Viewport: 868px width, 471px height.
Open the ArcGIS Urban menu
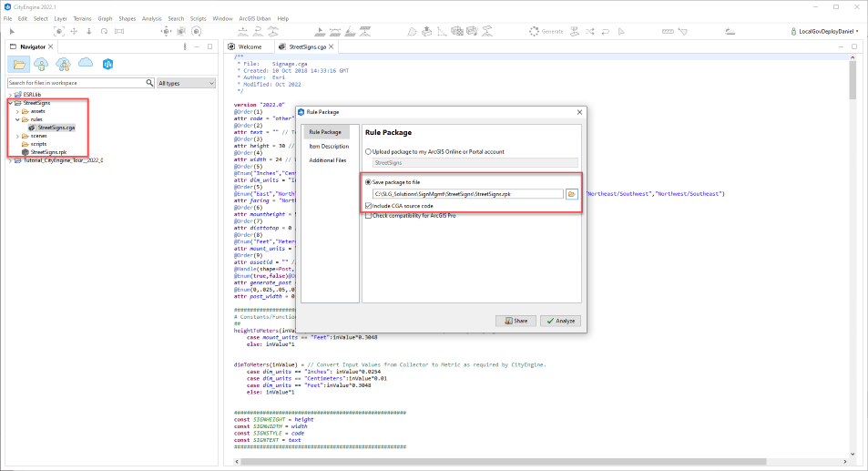pos(255,18)
